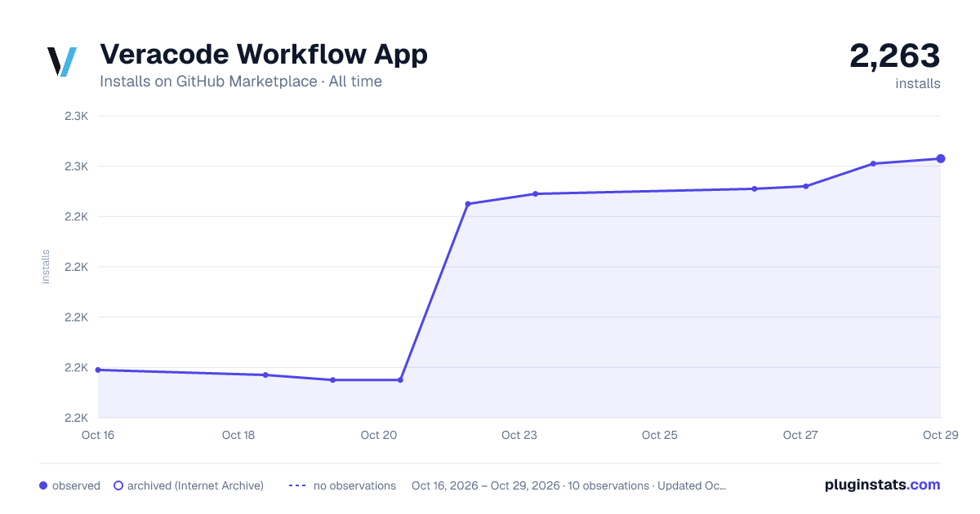Click the 'Oct 27' x-axis label
Image resolution: width=980 pixels, height=514 pixels.
(x=800, y=435)
